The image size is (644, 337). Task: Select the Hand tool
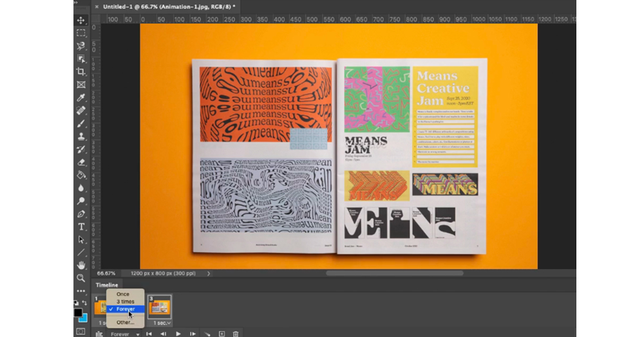(81, 265)
